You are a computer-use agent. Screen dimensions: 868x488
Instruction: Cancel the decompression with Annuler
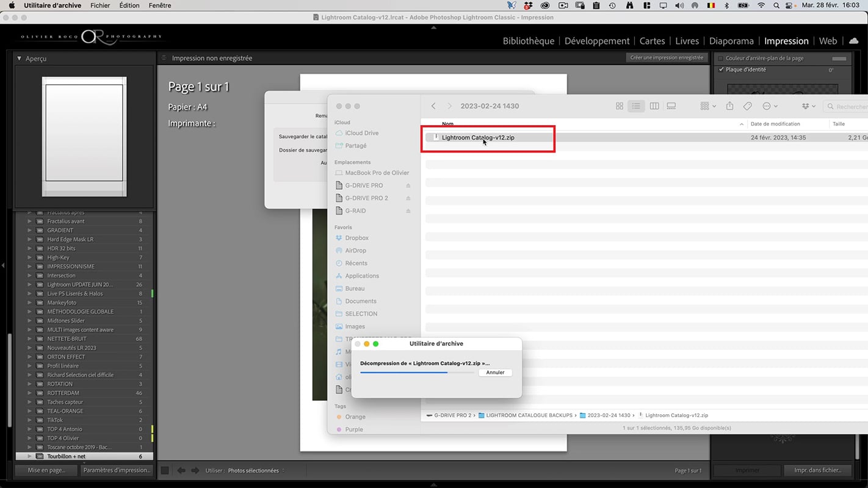point(495,373)
